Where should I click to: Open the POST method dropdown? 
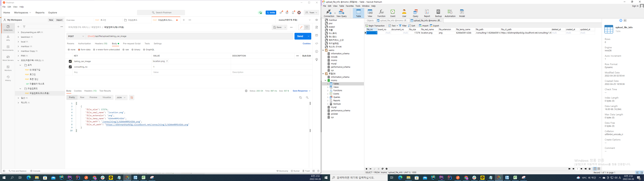76,36
